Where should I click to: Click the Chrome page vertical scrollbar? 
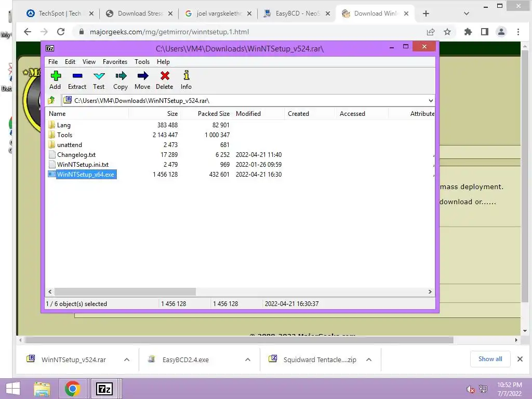[x=525, y=177]
